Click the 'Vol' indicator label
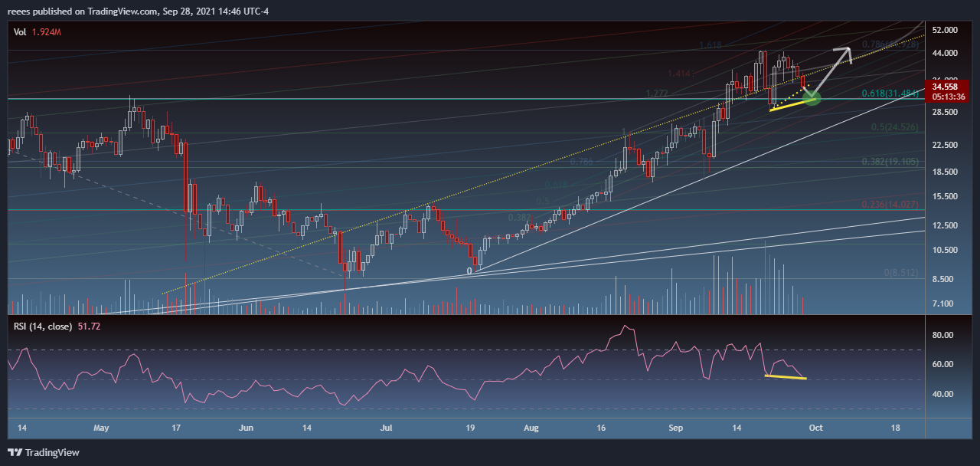Image resolution: width=980 pixels, height=466 pixels. coord(20,32)
